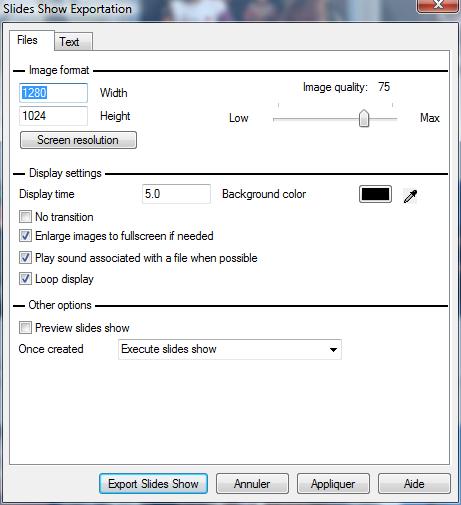Image resolution: width=461 pixels, height=505 pixels.
Task: Click the Export Slides Show button
Action: (153, 484)
